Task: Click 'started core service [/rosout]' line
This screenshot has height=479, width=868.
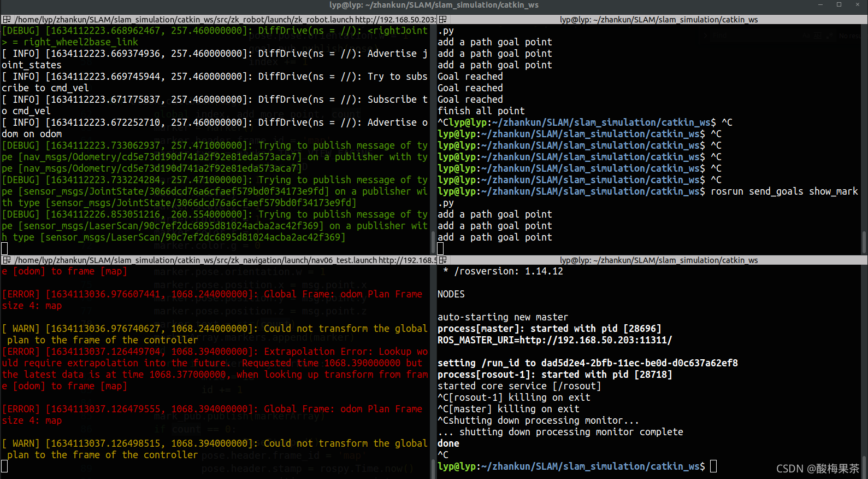Action: coord(519,386)
